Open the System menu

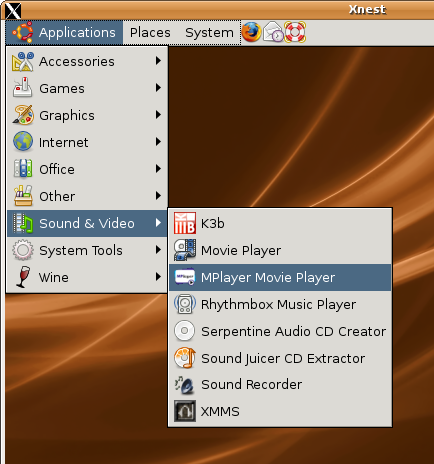point(209,32)
